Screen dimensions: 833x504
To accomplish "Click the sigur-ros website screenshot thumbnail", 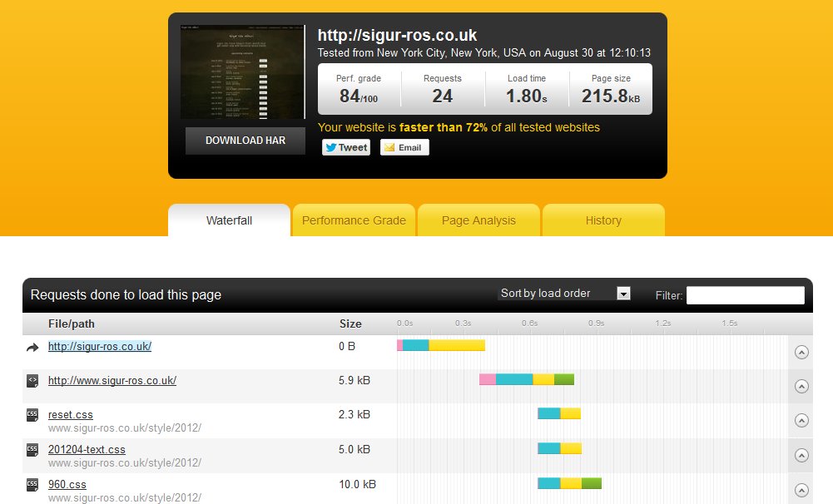I will click(243, 72).
